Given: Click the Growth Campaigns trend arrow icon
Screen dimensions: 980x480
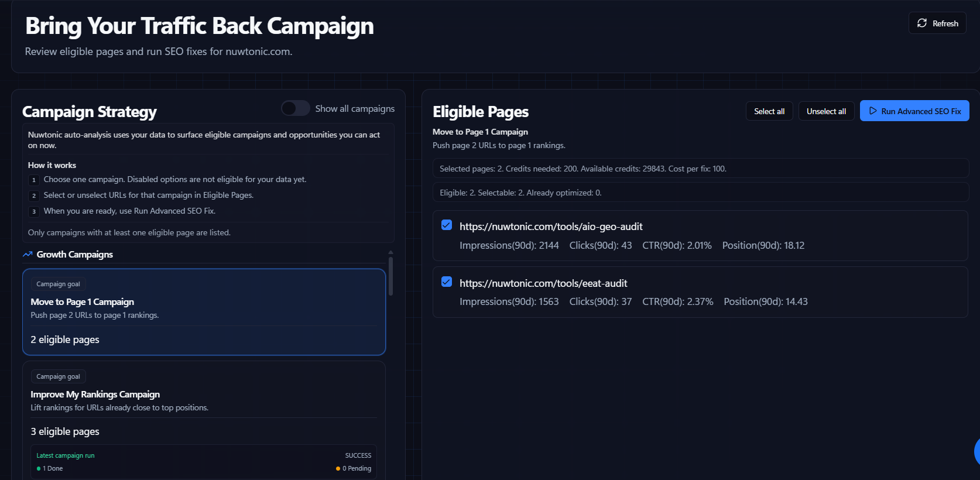Looking at the screenshot, I should (x=28, y=254).
